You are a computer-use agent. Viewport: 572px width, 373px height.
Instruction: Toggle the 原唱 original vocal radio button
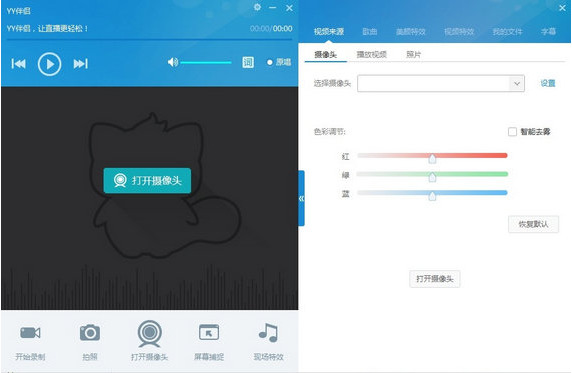pyautogui.click(x=270, y=62)
